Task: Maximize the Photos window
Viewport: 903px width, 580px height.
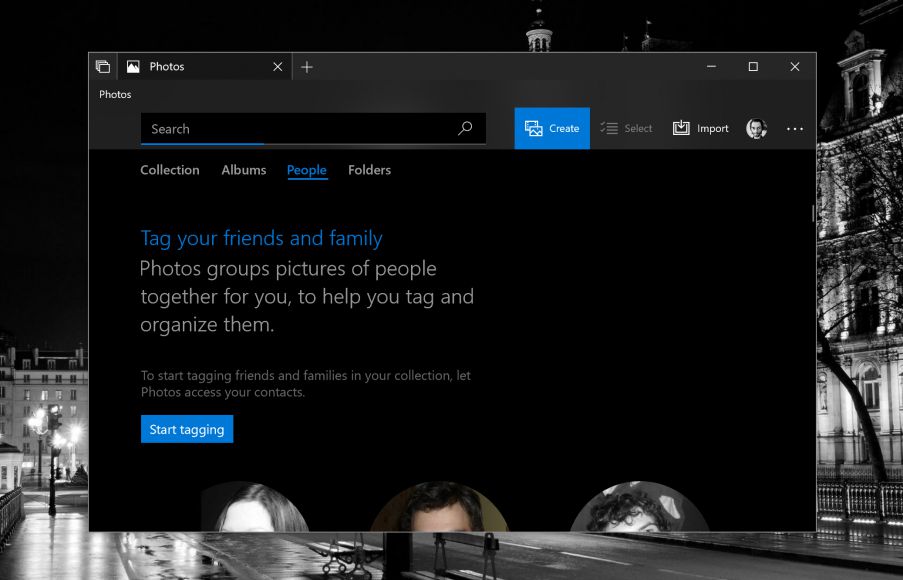Action: 753,67
